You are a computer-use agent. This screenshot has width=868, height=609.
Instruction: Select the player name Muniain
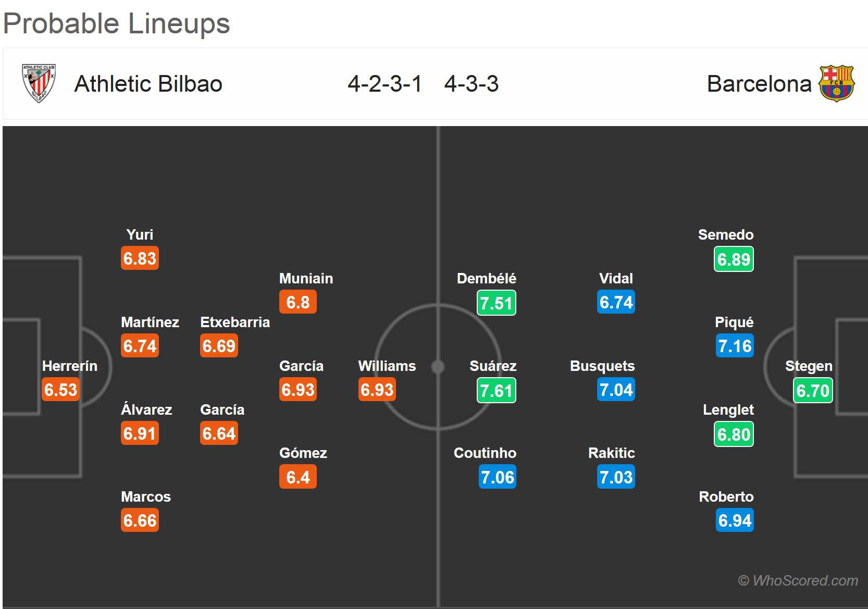[306, 278]
